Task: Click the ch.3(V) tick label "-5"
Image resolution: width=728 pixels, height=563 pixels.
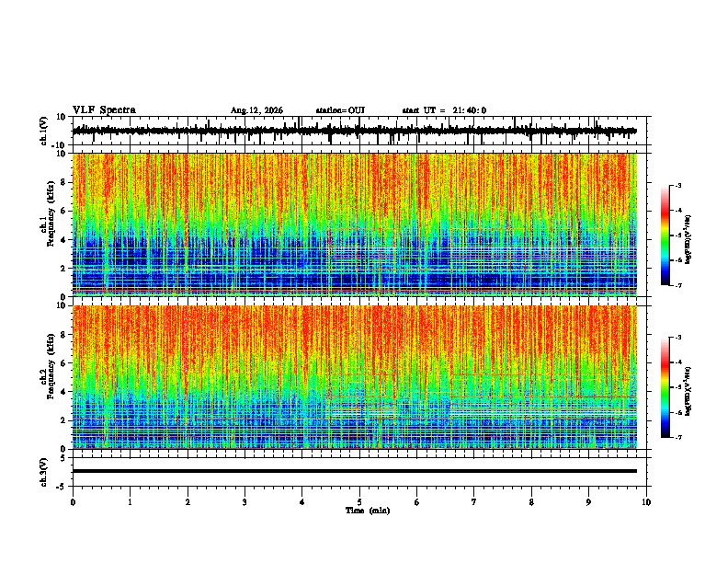Action: [x=62, y=487]
